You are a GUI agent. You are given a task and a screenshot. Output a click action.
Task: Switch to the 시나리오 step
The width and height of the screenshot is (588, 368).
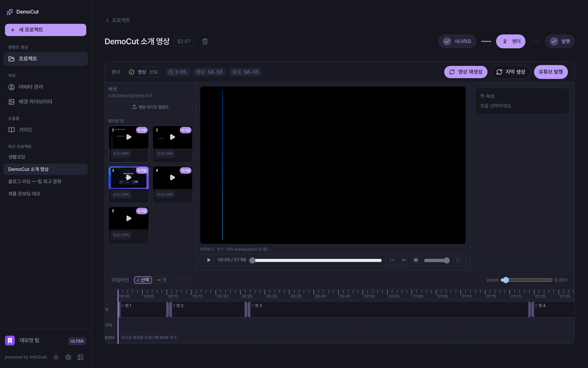click(x=457, y=41)
